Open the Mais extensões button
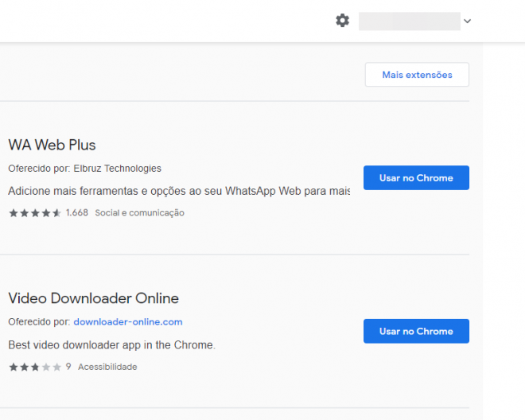 pyautogui.click(x=417, y=74)
